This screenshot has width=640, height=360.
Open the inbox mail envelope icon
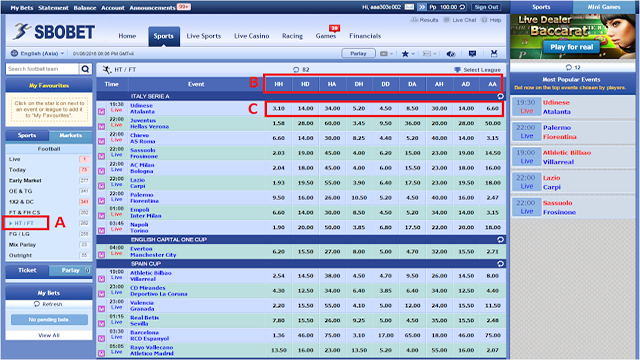(409, 7)
